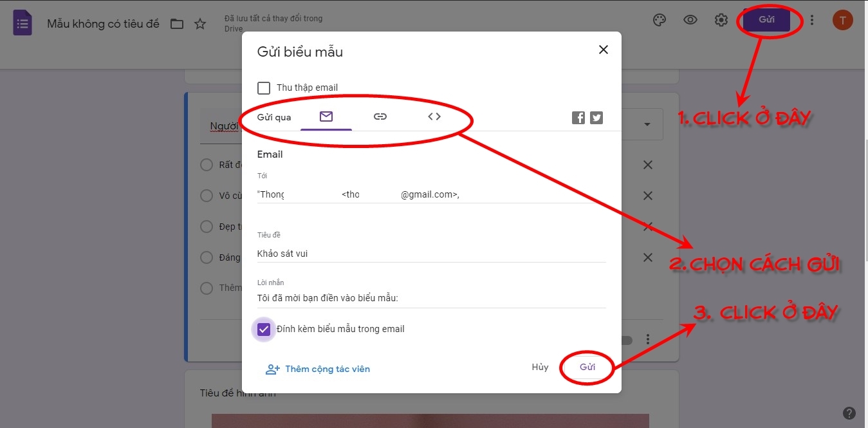Open the theme color palette icon
The image size is (868, 428).
[x=659, y=19]
